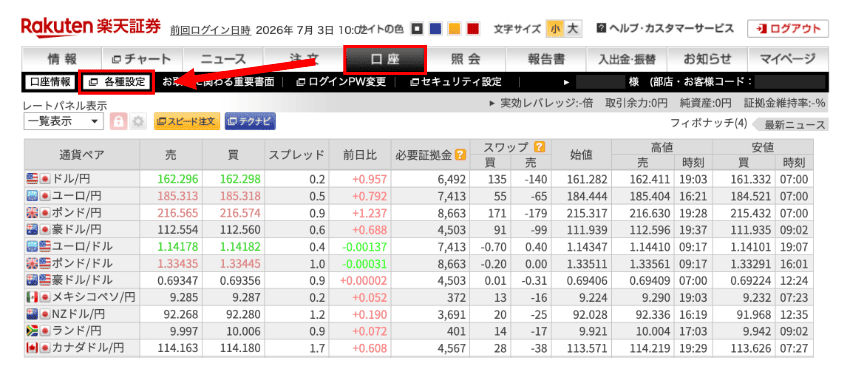Click the gray gear settings icon
The height and width of the screenshot is (372, 850).
(138, 122)
